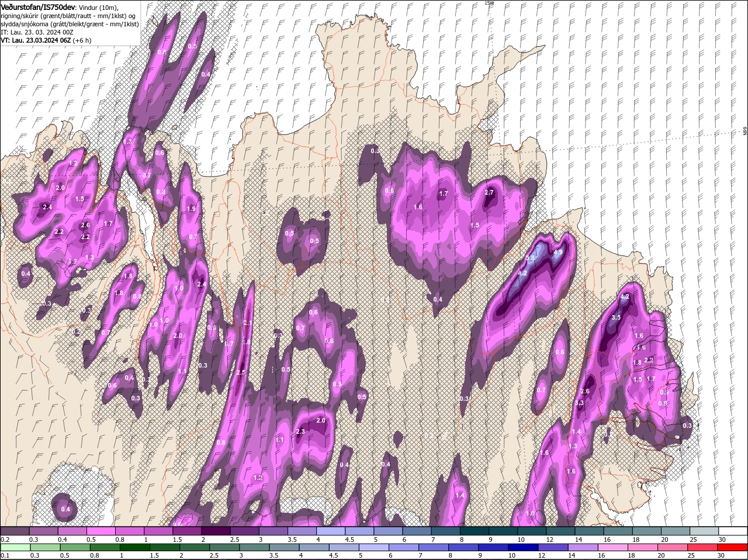Pick the green legend swatch starting at 0.5 in the rain row
The width and height of the screenshot is (748, 560).
(x=75, y=547)
